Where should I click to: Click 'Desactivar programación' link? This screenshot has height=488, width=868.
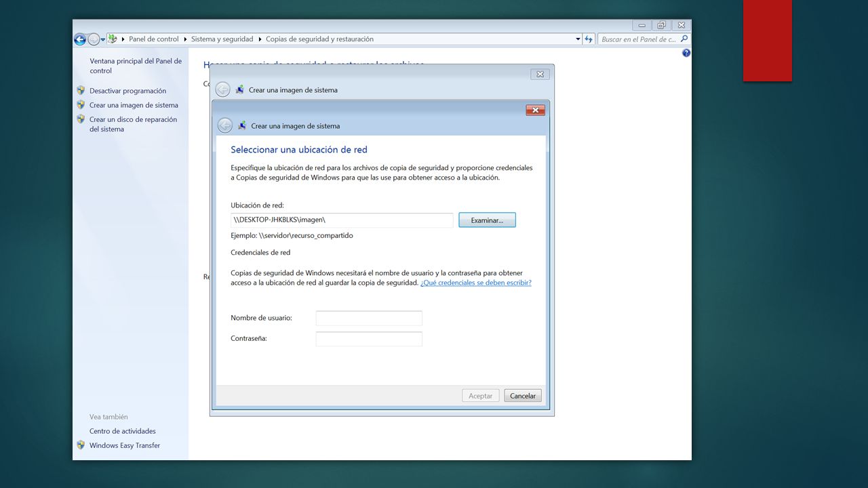[x=127, y=91]
